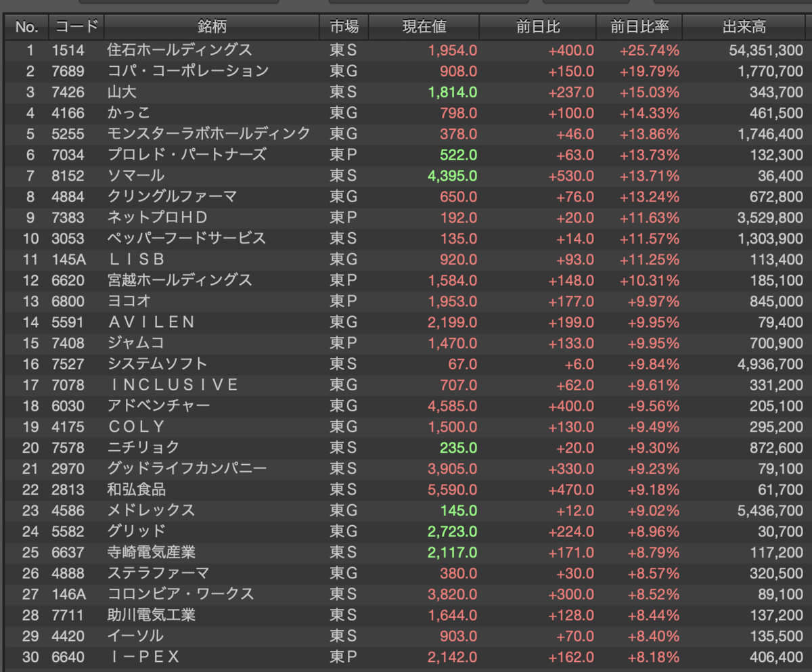Click current price 4,585.0
This screenshot has height=672, width=812.
453,406
